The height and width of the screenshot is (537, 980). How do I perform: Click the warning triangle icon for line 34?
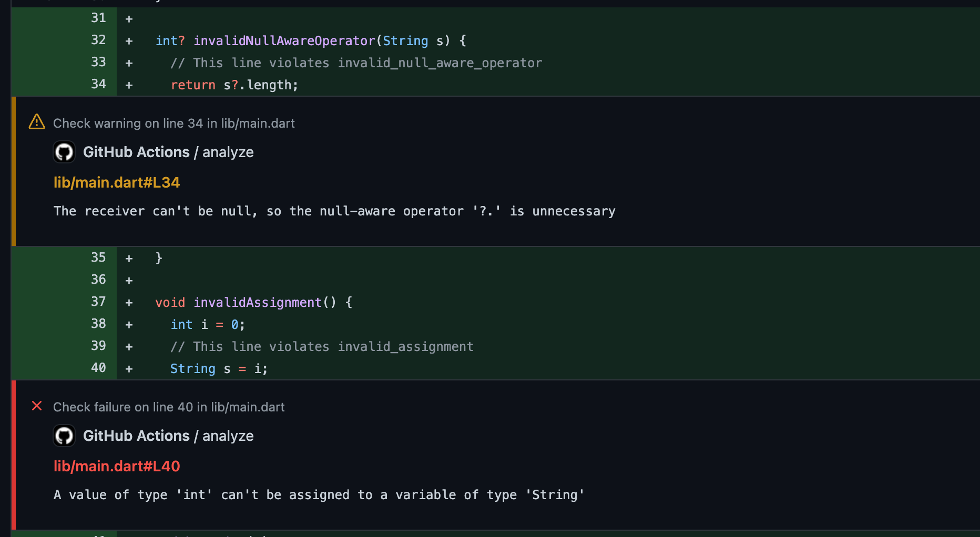tap(36, 121)
